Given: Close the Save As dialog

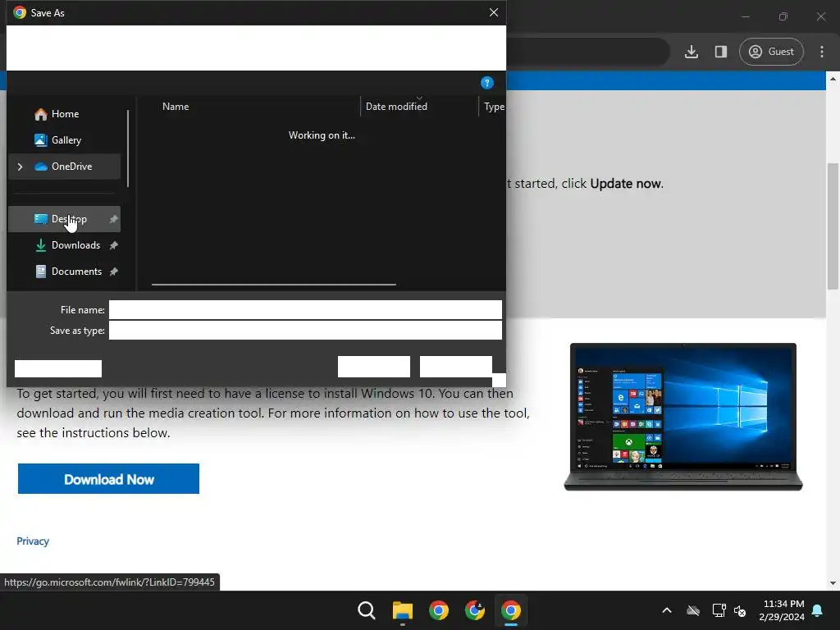Looking at the screenshot, I should [x=493, y=12].
